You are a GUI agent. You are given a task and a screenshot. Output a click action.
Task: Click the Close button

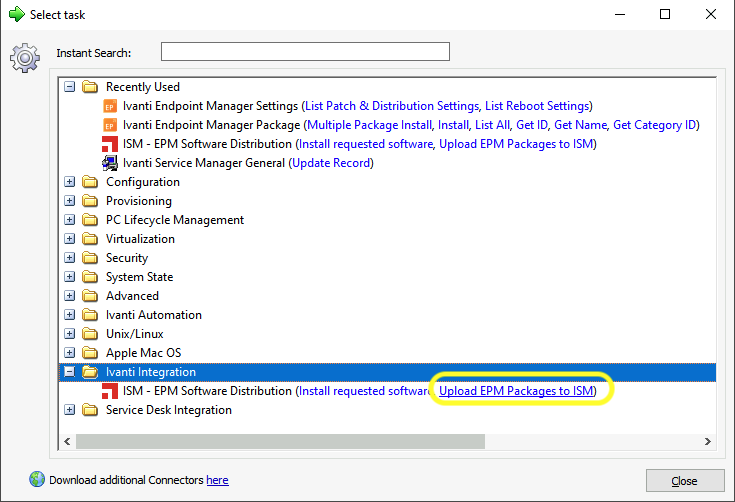pos(685,480)
